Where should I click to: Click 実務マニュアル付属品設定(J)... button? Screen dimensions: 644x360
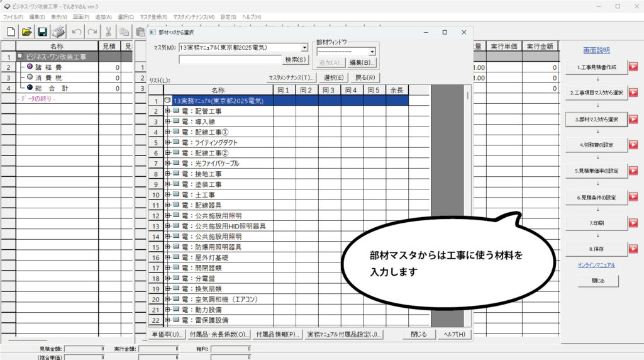(344, 334)
